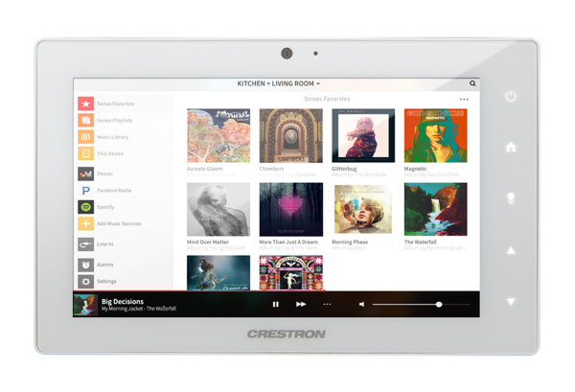The image size is (575, 392).
Task: Click Album by Goo Goo Dolls subtitle
Action: pos(431,175)
